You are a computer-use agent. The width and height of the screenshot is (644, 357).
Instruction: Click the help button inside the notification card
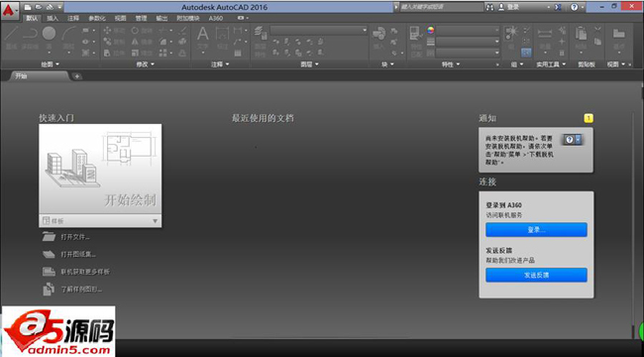pos(572,140)
